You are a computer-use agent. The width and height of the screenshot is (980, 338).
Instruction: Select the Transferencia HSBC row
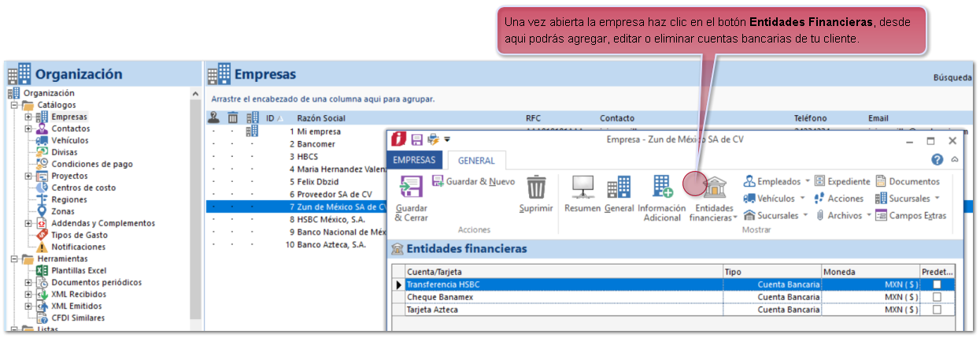point(674,284)
